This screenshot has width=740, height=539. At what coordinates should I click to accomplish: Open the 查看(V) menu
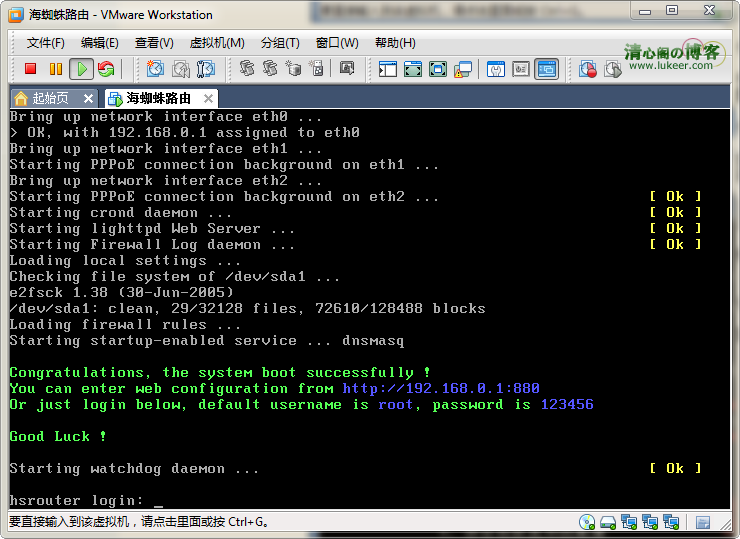point(154,43)
